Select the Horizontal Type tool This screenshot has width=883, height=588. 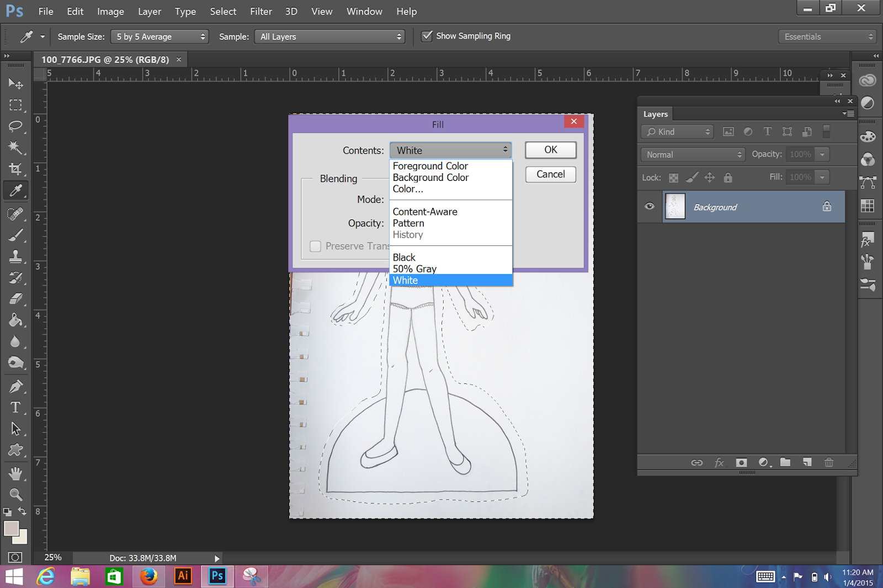pyautogui.click(x=15, y=407)
